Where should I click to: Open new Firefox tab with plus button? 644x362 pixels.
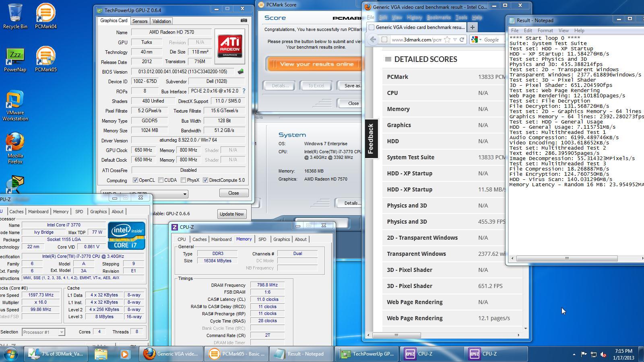pyautogui.click(x=472, y=27)
